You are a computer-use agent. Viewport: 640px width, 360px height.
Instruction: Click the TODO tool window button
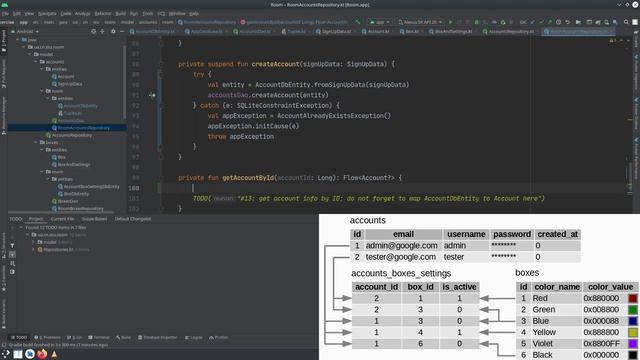(x=19, y=338)
